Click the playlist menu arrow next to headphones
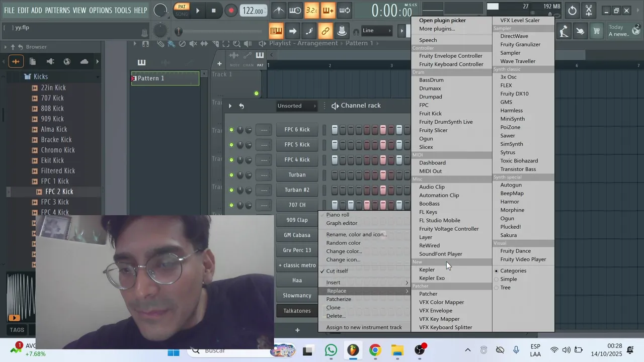The image size is (644, 362). tap(135, 44)
